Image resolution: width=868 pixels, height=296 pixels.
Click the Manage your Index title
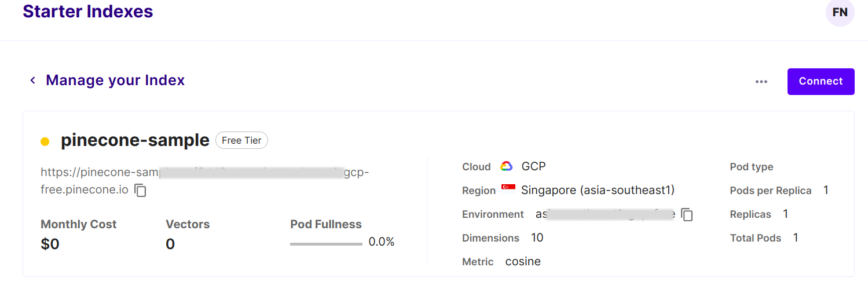click(115, 81)
